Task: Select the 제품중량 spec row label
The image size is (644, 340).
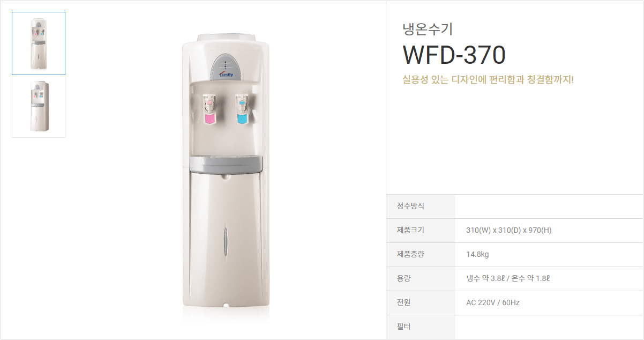Action: click(410, 255)
